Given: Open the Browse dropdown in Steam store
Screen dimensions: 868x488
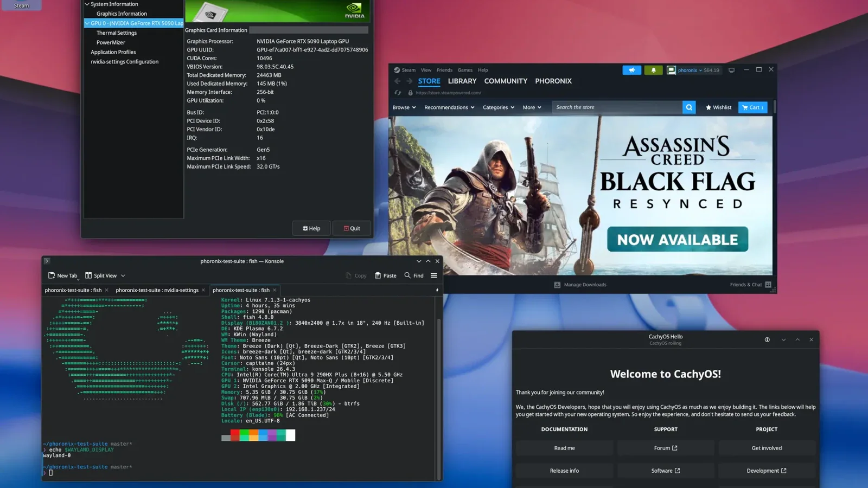Looking at the screenshot, I should pyautogui.click(x=404, y=107).
